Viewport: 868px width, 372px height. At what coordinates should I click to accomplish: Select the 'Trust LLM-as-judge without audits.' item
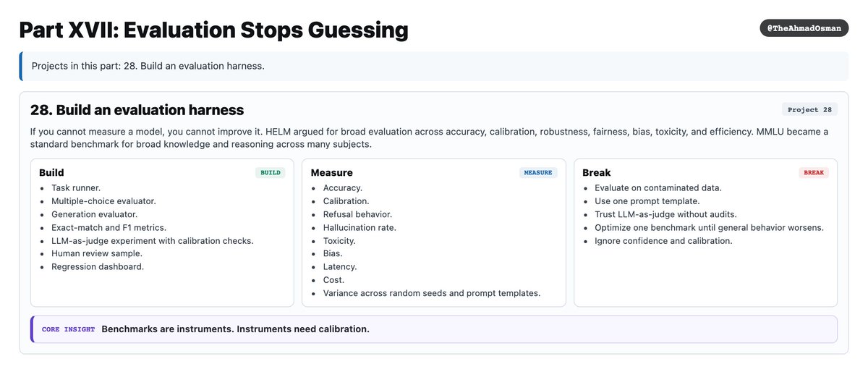pos(666,214)
